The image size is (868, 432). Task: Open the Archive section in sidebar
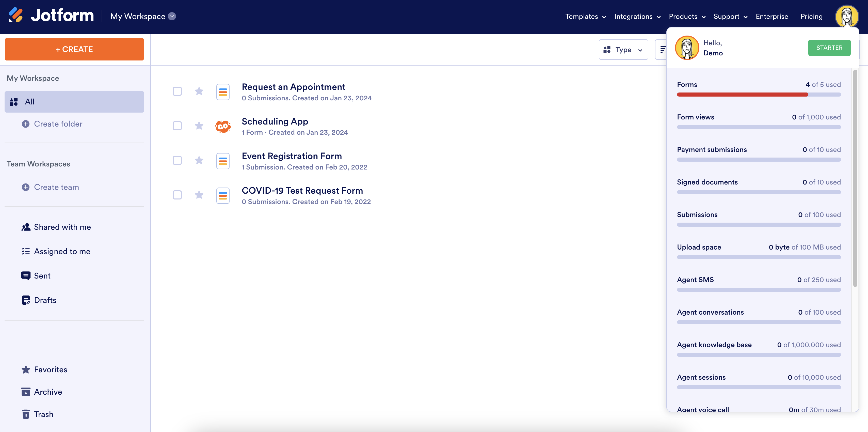[x=48, y=392]
